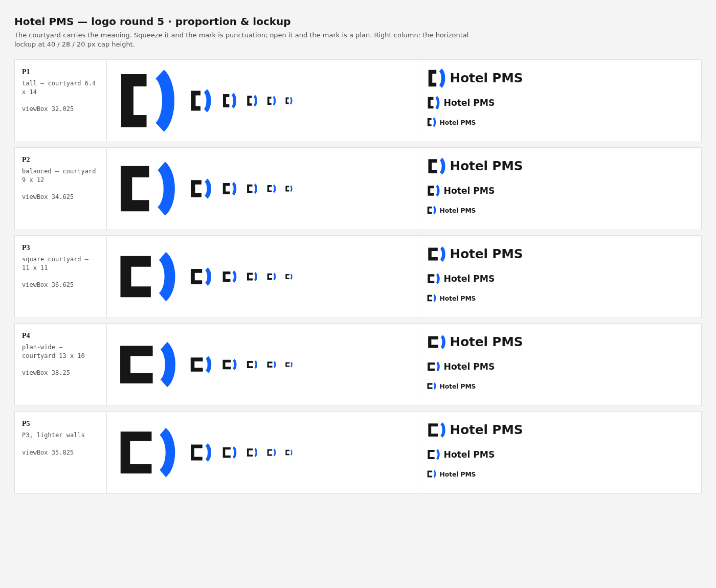The image size is (716, 588).
Task: Click the largest P3 square courtyard logo mark
Action: point(148,277)
